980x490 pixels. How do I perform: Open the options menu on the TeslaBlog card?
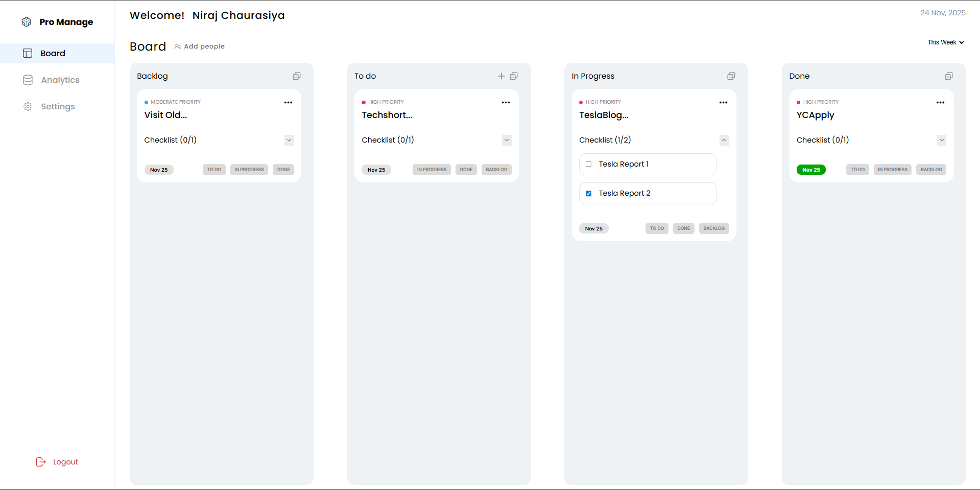[723, 102]
